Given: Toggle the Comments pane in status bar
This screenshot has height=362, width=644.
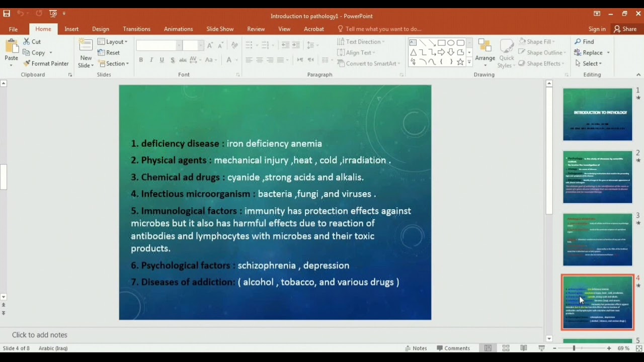Looking at the screenshot, I should pyautogui.click(x=453, y=348).
